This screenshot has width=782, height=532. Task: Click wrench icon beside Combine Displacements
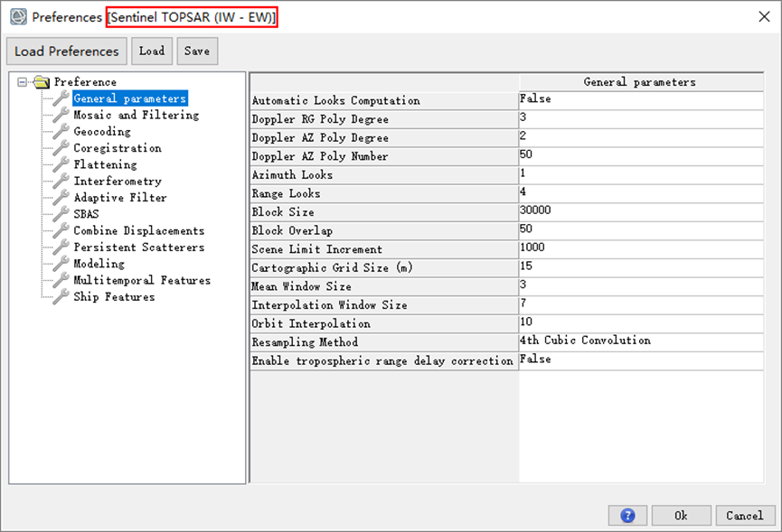pos(61,230)
